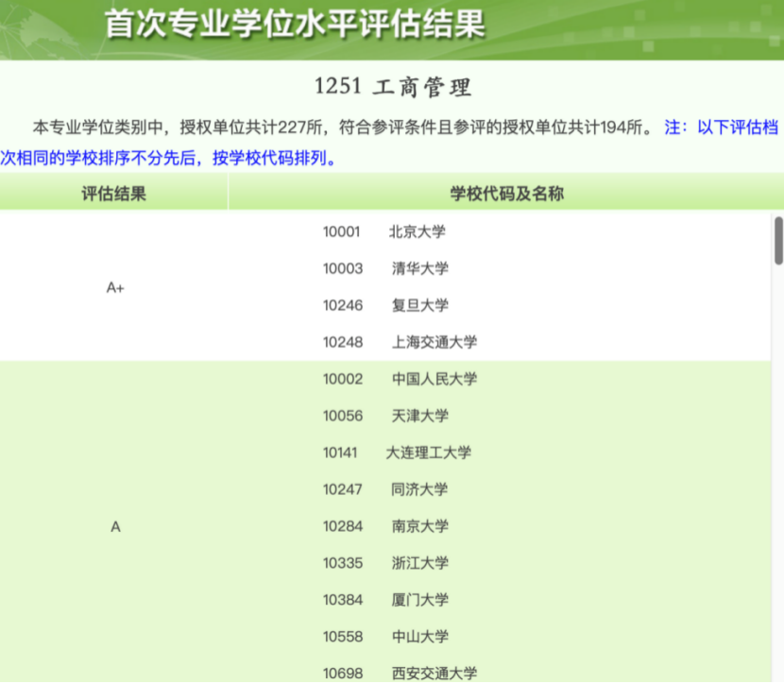Select the school name 北京大学
Image resolution: width=784 pixels, height=684 pixels.
(x=417, y=232)
